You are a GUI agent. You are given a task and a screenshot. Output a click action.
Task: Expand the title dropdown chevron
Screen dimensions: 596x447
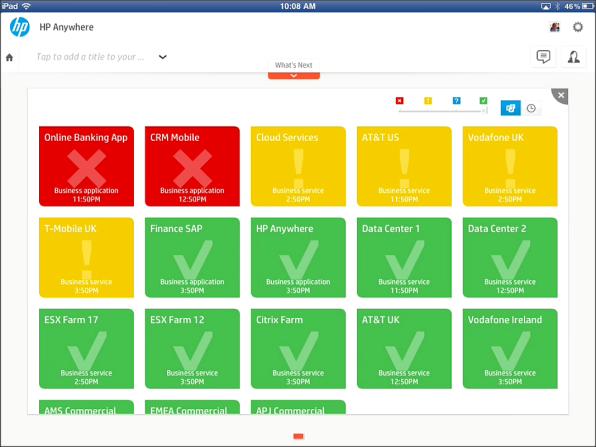163,57
